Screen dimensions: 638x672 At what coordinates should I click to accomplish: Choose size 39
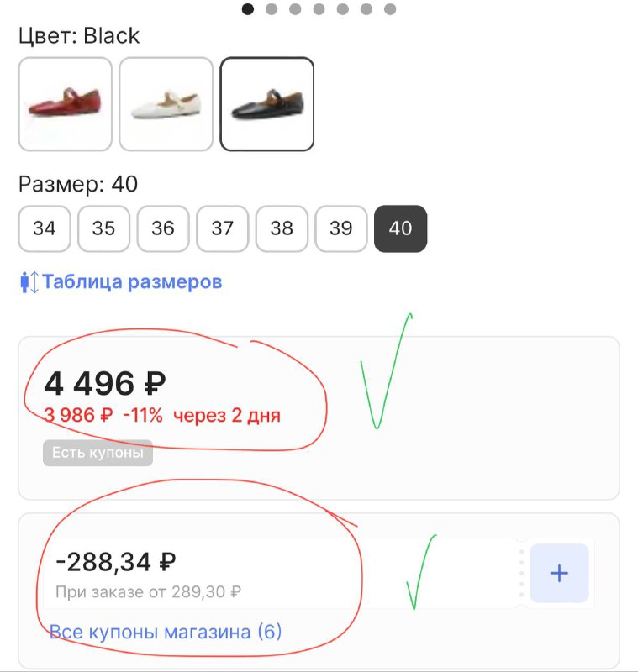tap(341, 228)
